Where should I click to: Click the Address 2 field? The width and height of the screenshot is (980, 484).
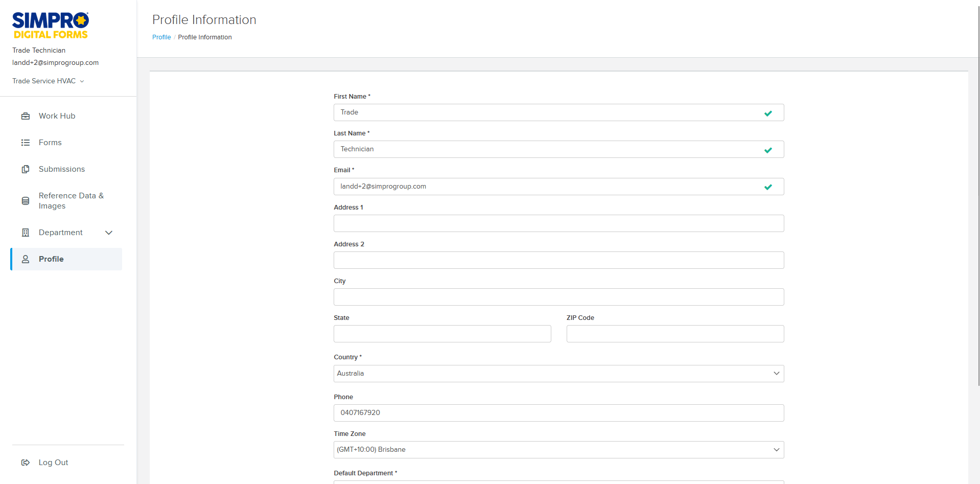click(x=559, y=260)
